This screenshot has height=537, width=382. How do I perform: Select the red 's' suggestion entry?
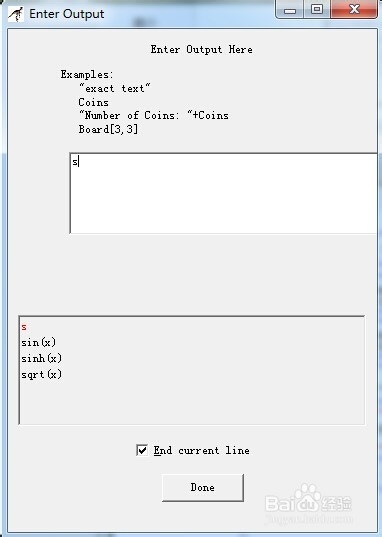point(24,327)
